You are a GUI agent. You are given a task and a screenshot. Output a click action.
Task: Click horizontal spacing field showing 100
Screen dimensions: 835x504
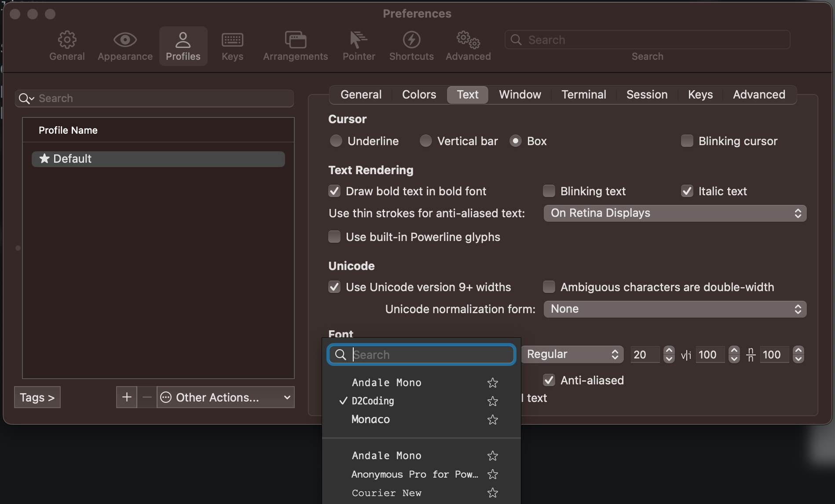pyautogui.click(x=710, y=354)
